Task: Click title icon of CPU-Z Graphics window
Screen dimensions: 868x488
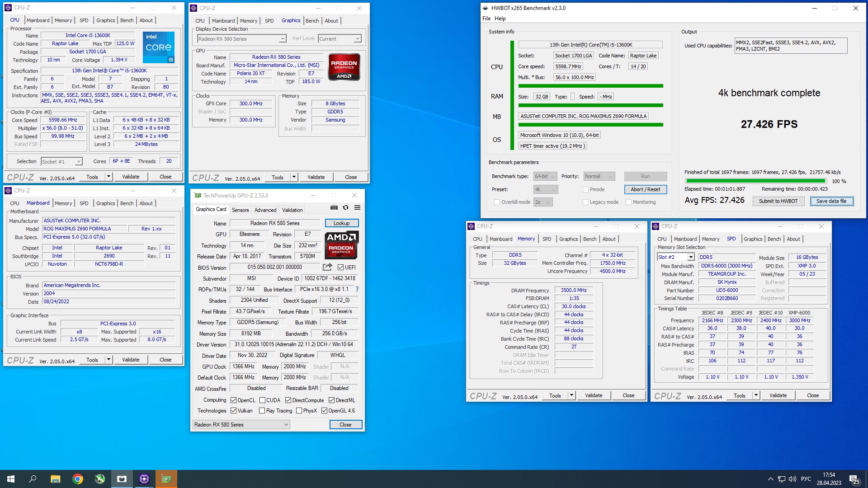Action: coord(193,8)
